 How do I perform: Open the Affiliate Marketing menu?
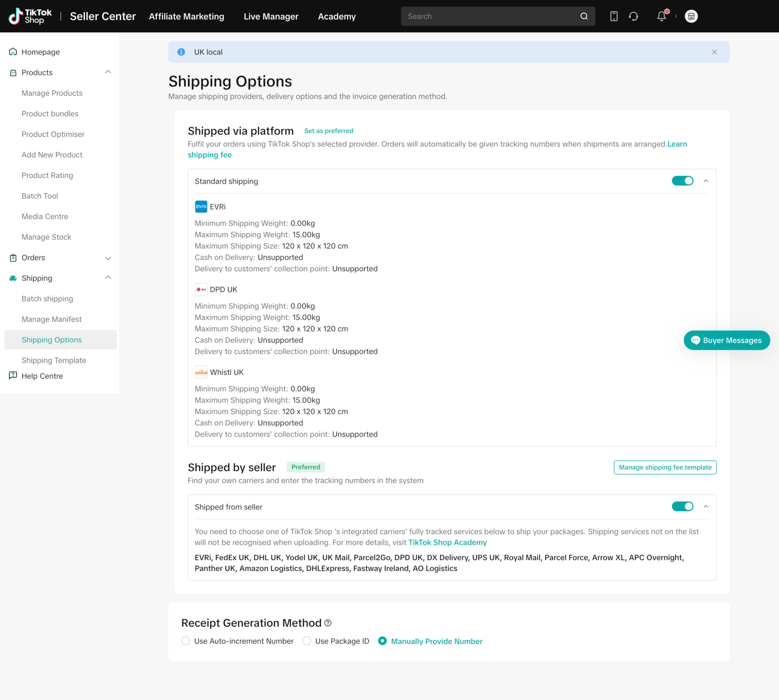(186, 16)
